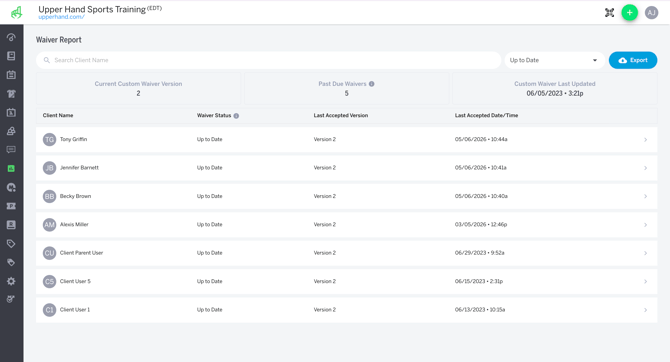Click the green plus add button
The width and height of the screenshot is (670, 362).
[629, 13]
